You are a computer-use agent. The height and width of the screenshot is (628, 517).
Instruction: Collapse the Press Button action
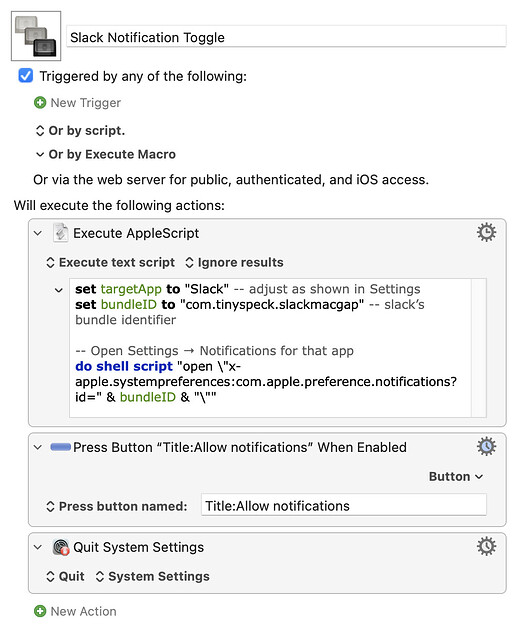pyautogui.click(x=38, y=447)
